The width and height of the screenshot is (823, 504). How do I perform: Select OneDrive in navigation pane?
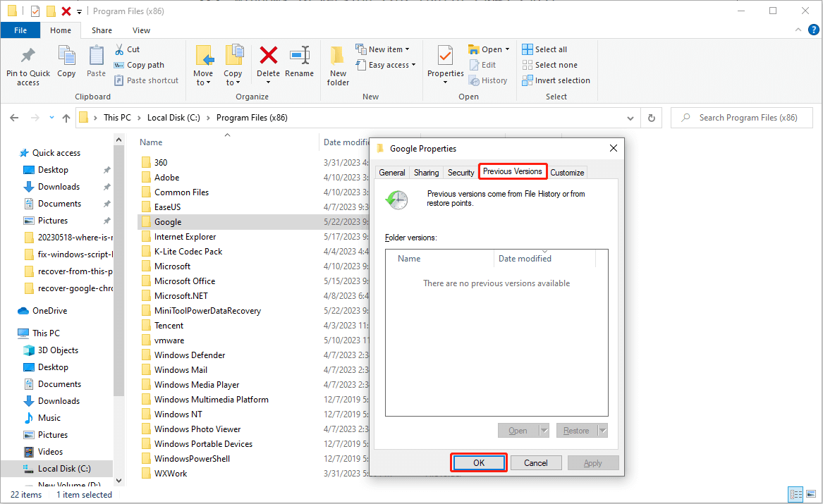coord(49,311)
